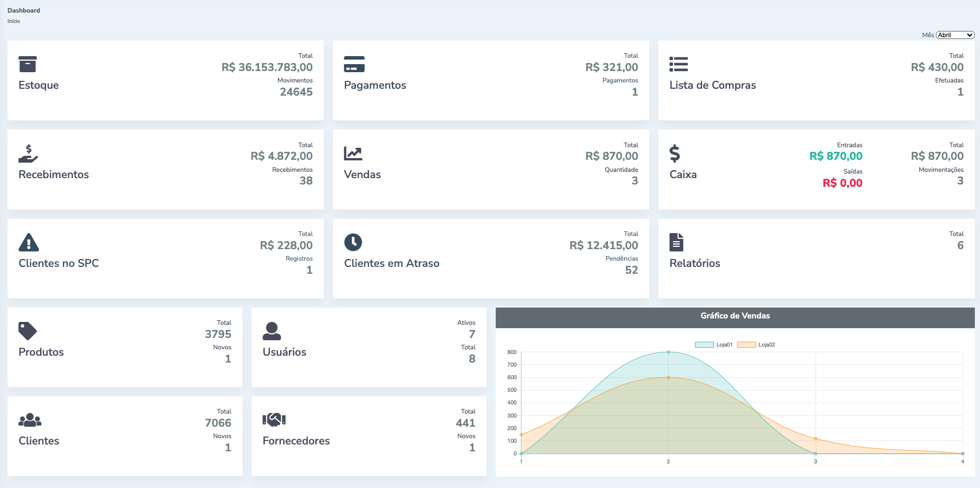The width and height of the screenshot is (980, 488).
Task: Click the Clientes group icon
Action: click(x=30, y=420)
